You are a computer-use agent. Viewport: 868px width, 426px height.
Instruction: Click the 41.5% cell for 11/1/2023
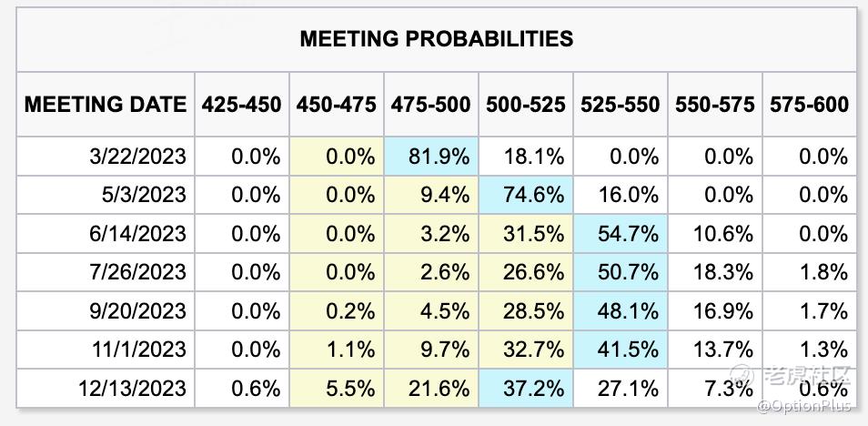coord(620,350)
